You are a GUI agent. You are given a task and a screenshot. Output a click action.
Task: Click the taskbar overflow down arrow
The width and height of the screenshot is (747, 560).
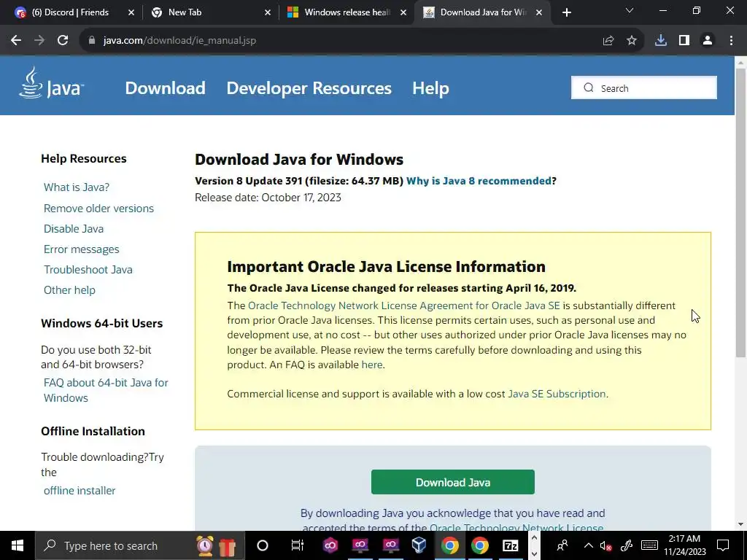pos(534,554)
